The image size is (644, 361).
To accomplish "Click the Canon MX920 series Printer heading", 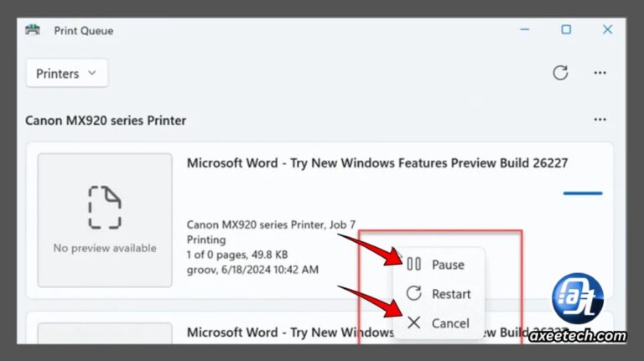I will pyautogui.click(x=106, y=121).
